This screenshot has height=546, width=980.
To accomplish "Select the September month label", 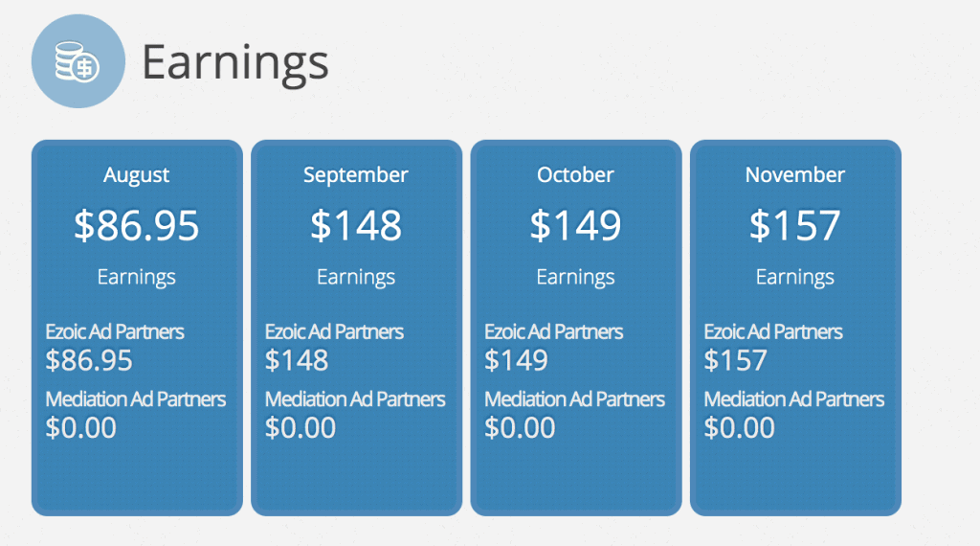I will click(356, 175).
